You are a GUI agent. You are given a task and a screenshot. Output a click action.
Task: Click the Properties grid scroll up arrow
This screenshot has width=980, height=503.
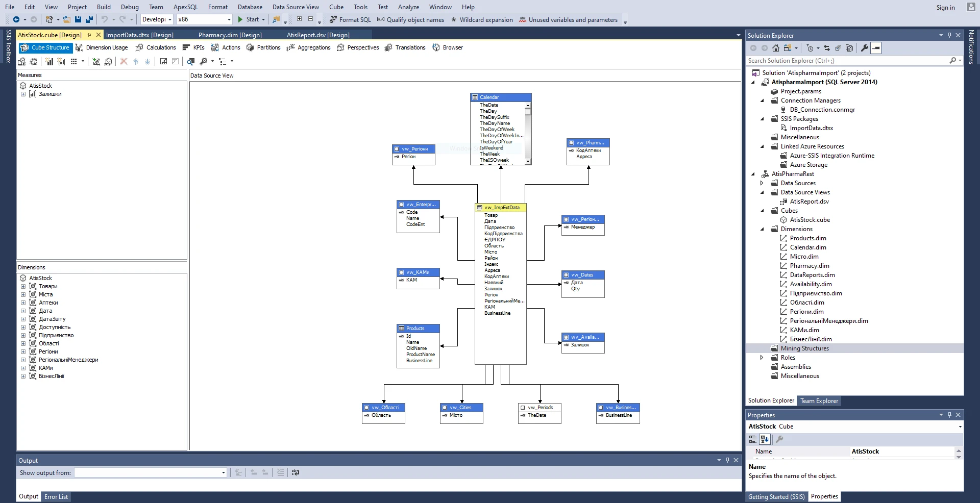click(x=959, y=451)
